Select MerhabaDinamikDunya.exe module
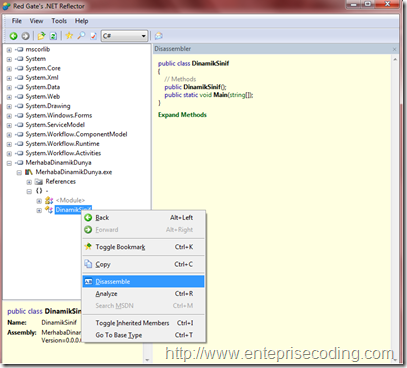The image size is (407, 368). 74,172
